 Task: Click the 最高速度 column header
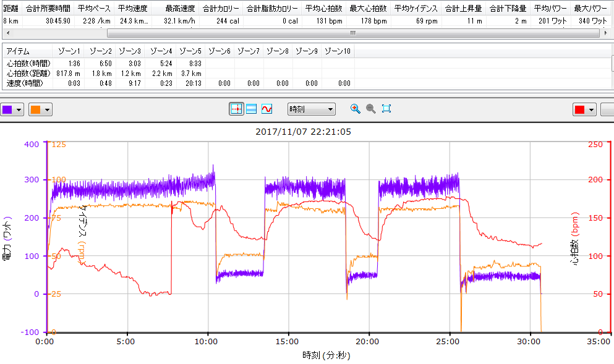pyautogui.click(x=180, y=8)
